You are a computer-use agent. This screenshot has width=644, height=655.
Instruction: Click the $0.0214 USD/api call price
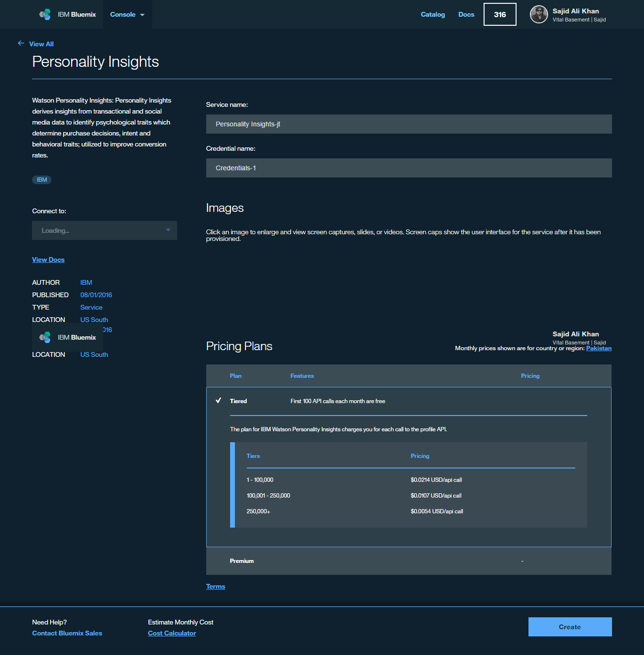[436, 480]
